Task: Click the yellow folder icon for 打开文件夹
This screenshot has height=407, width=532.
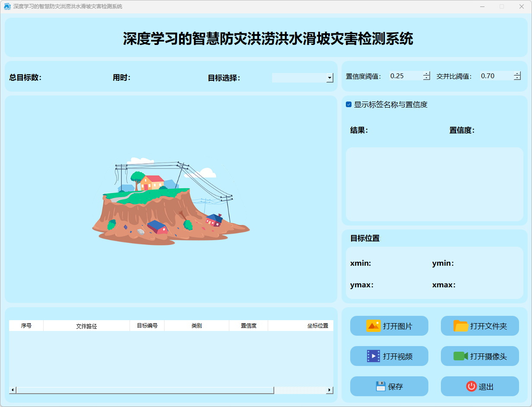Action: tap(461, 326)
